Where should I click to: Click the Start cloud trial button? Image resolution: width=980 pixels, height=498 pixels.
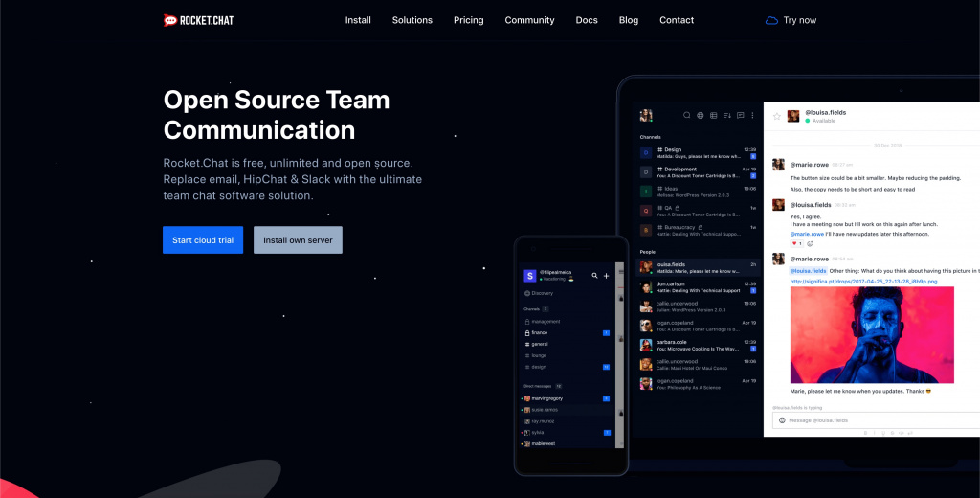(203, 240)
